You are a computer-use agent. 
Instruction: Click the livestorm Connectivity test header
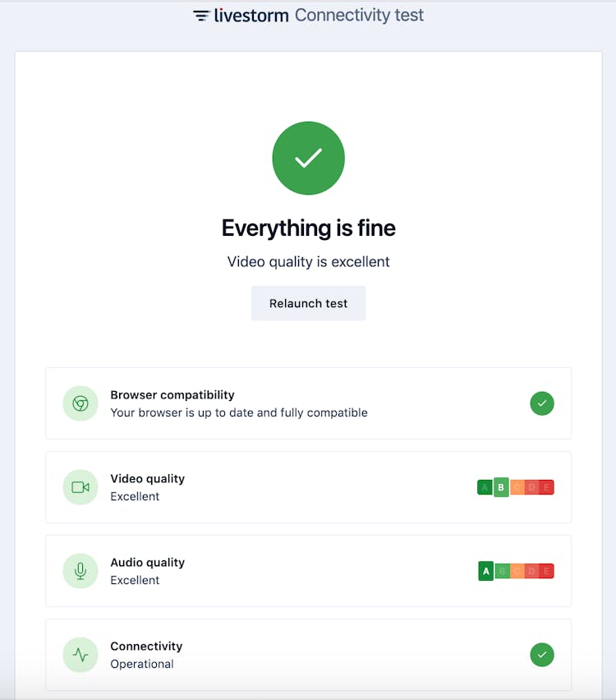point(309,16)
